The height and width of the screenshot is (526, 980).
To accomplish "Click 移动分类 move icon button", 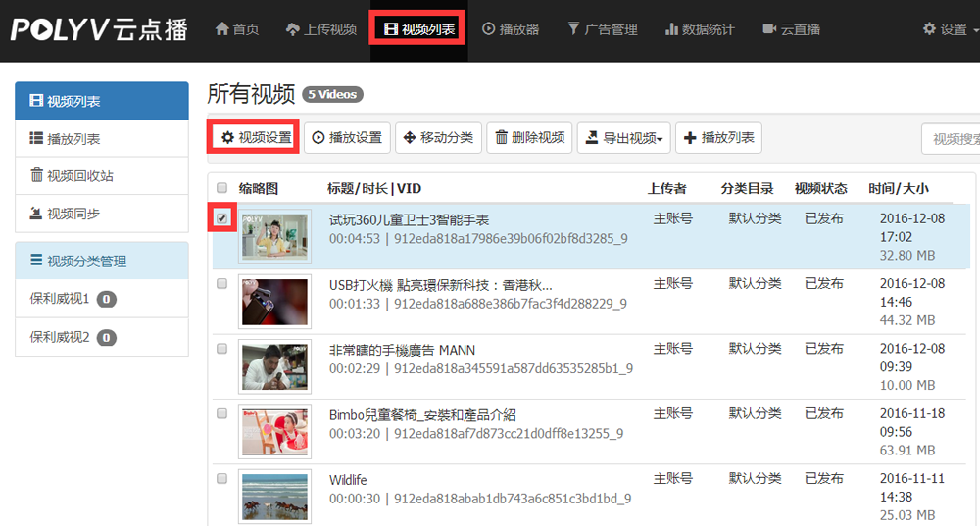I will coord(438,138).
